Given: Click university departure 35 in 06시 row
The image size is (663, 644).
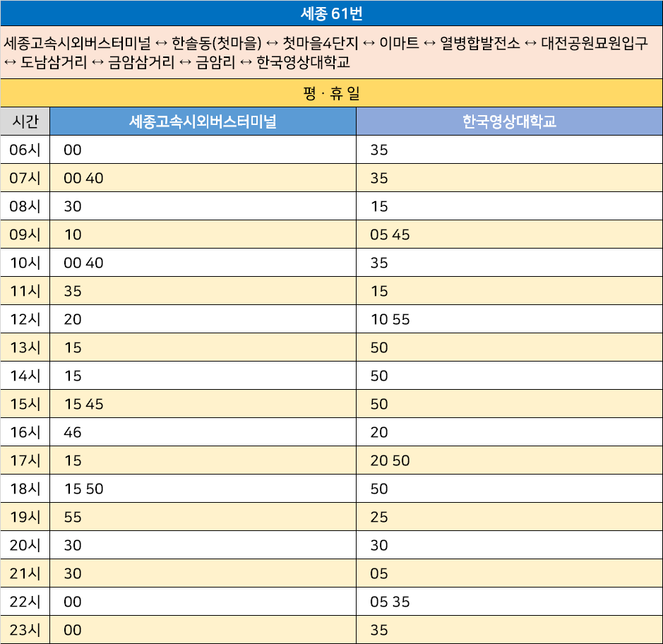Looking at the screenshot, I should coord(379,150).
